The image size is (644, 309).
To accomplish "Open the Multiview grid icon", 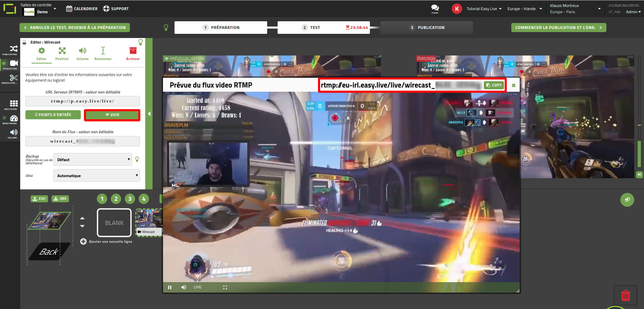I will point(14,103).
